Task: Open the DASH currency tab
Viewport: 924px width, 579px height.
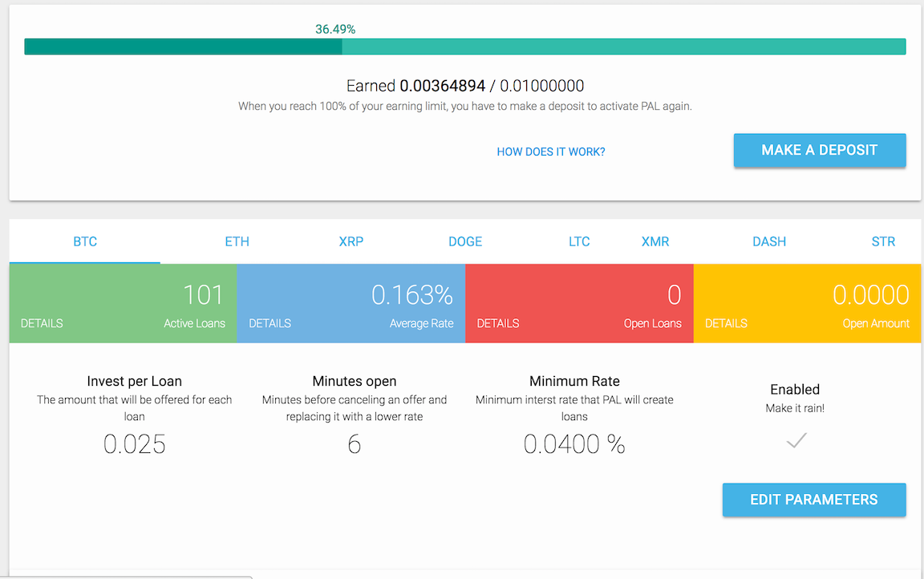Action: (769, 241)
